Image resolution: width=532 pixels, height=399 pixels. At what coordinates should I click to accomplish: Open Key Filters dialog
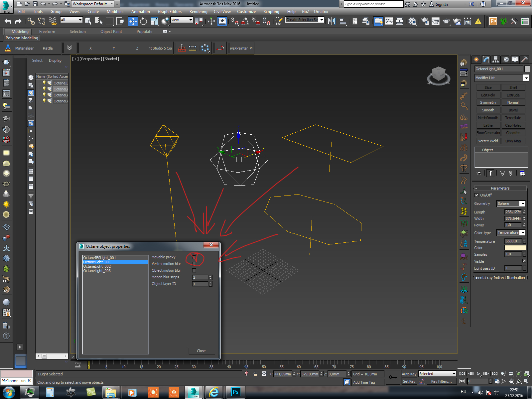(441, 381)
